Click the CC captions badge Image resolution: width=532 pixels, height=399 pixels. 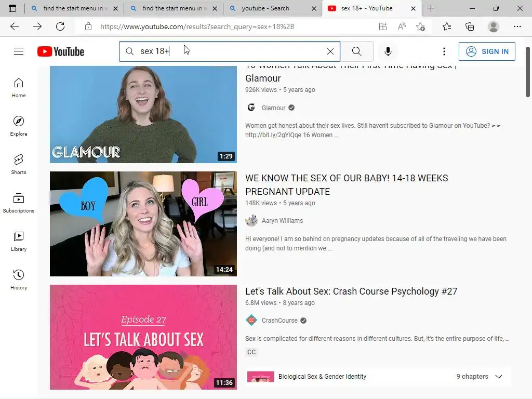(x=251, y=352)
